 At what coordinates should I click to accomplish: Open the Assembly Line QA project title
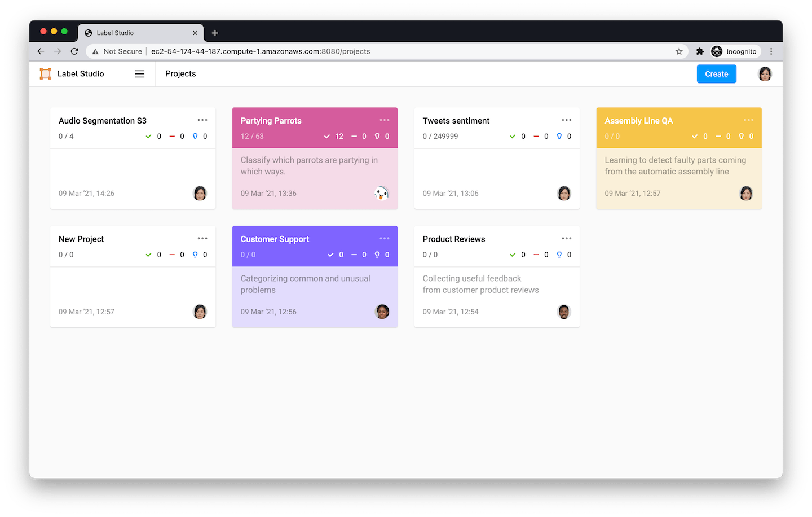(x=638, y=121)
